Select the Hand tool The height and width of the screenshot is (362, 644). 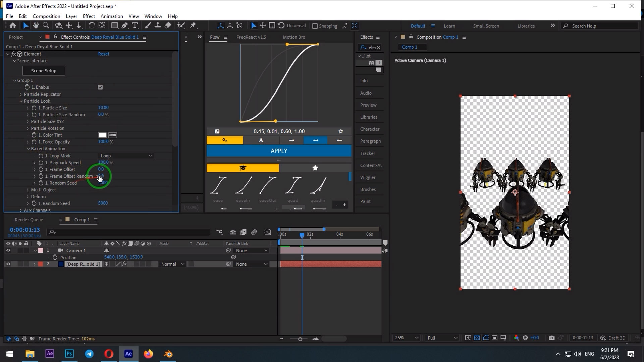click(36, 26)
